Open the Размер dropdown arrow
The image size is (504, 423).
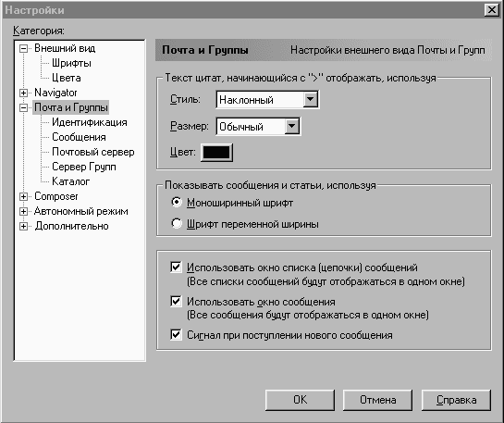(292, 126)
